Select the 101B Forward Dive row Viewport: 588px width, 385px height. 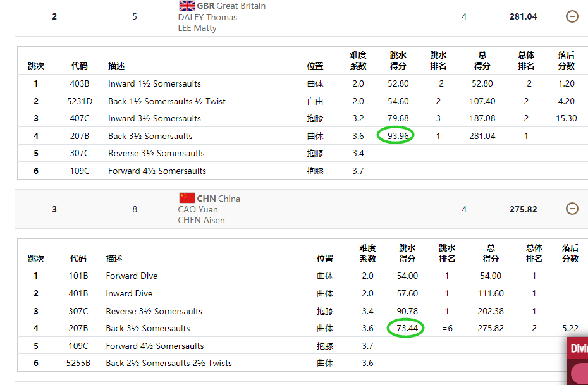132,276
